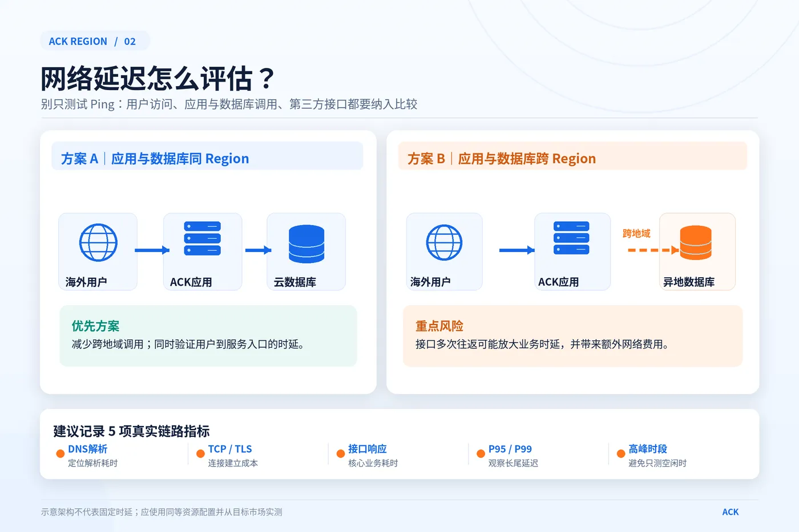Click the arrow from ACK应用 to 云数据库
This screenshot has height=532, width=799.
tap(258, 250)
